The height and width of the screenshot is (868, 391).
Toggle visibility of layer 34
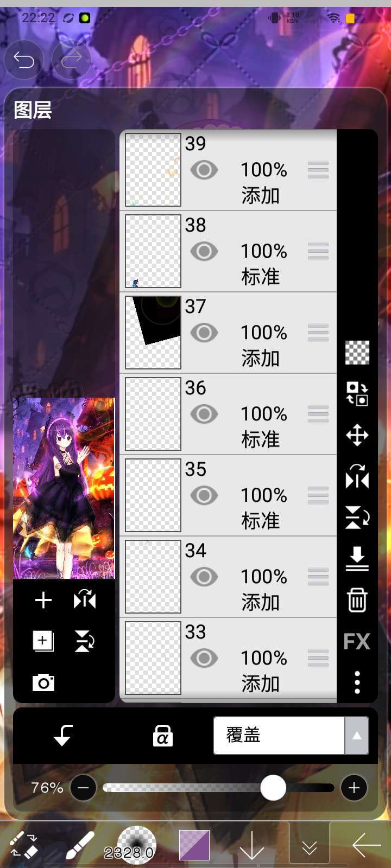click(204, 577)
